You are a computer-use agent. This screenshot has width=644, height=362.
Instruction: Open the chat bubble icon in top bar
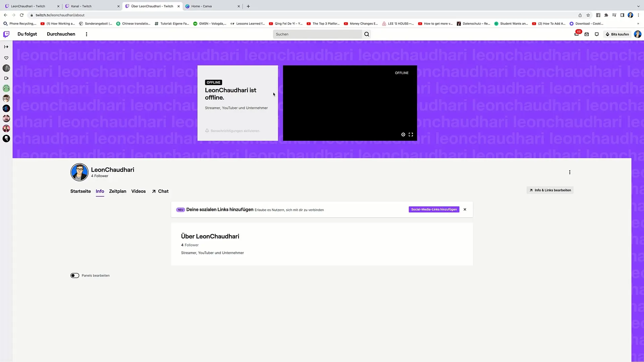[597, 34]
